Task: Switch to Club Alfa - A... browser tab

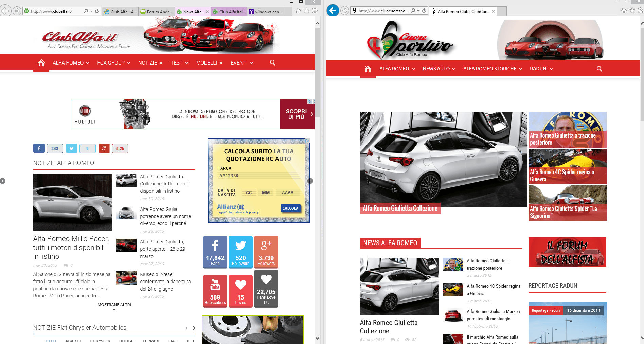Action: click(x=120, y=12)
